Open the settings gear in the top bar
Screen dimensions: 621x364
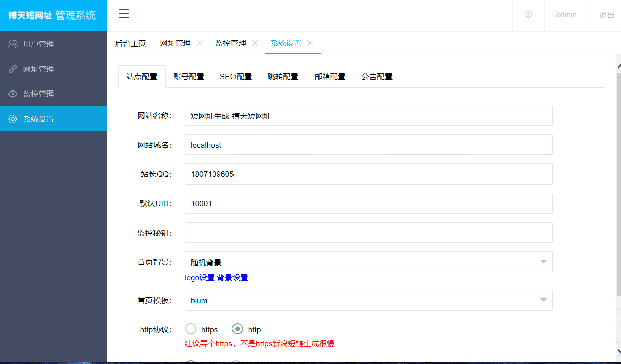[528, 14]
